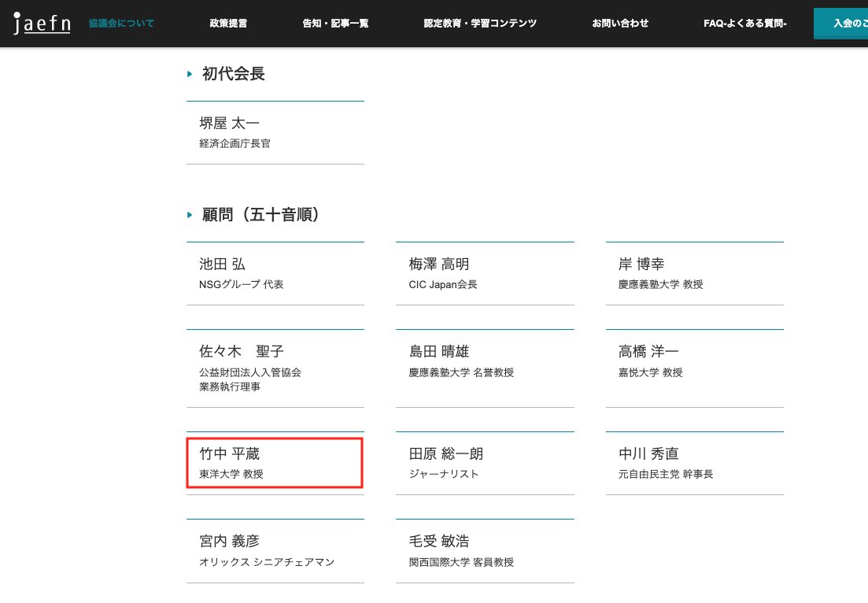868x603 pixels.
Task: Click NSGグループ 代表 text
Action: click(x=242, y=284)
